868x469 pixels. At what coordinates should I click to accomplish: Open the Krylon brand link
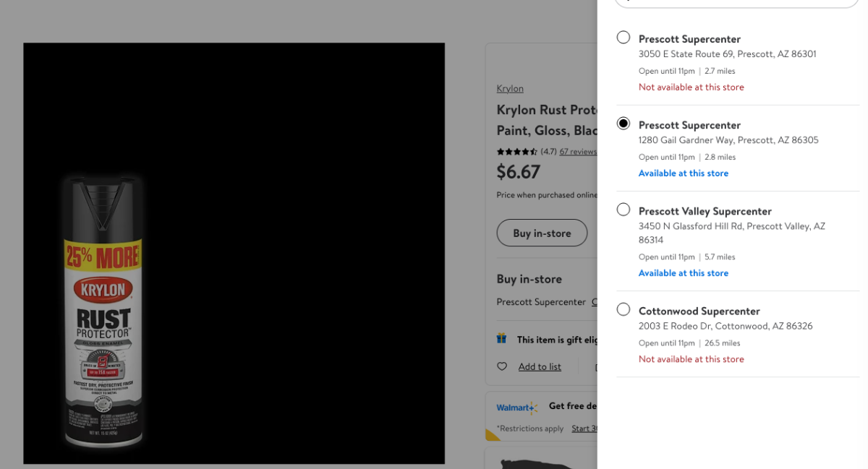pos(510,88)
